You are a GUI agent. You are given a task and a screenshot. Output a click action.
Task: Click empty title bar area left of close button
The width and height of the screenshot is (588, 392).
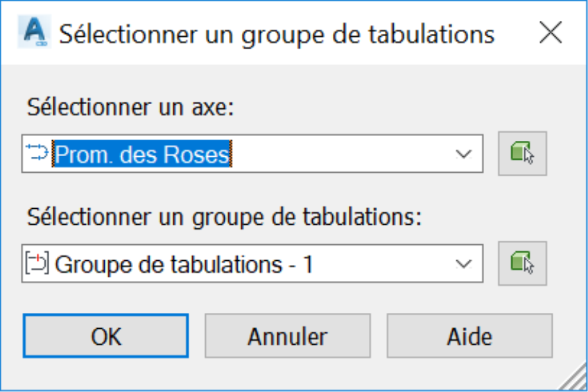tap(514, 33)
